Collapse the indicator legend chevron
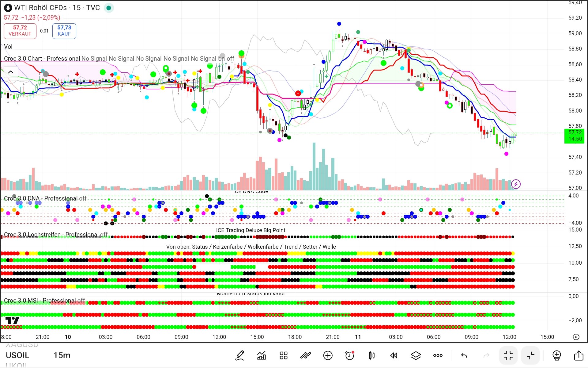 point(11,72)
